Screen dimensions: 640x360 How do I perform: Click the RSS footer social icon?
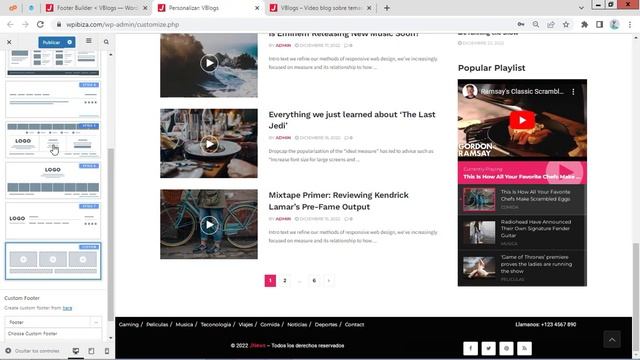[524, 348]
